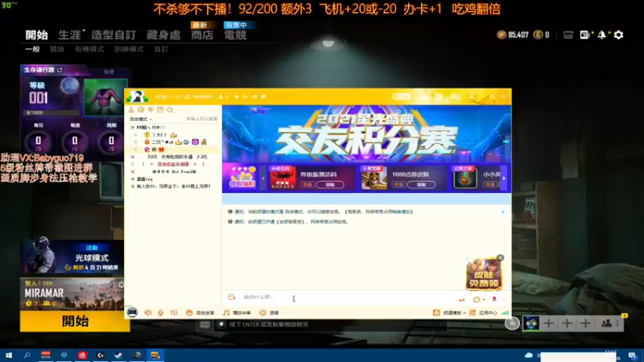Image resolution: width=644 pixels, height=362 pixels.
Task: Expand the red-text sub-channel row
Action: (x=132, y=164)
